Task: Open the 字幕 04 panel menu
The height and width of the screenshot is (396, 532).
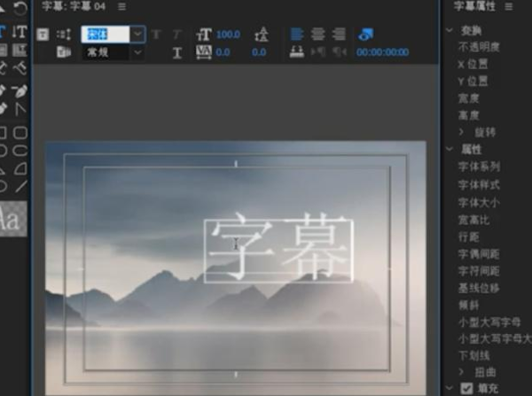Action: point(122,6)
